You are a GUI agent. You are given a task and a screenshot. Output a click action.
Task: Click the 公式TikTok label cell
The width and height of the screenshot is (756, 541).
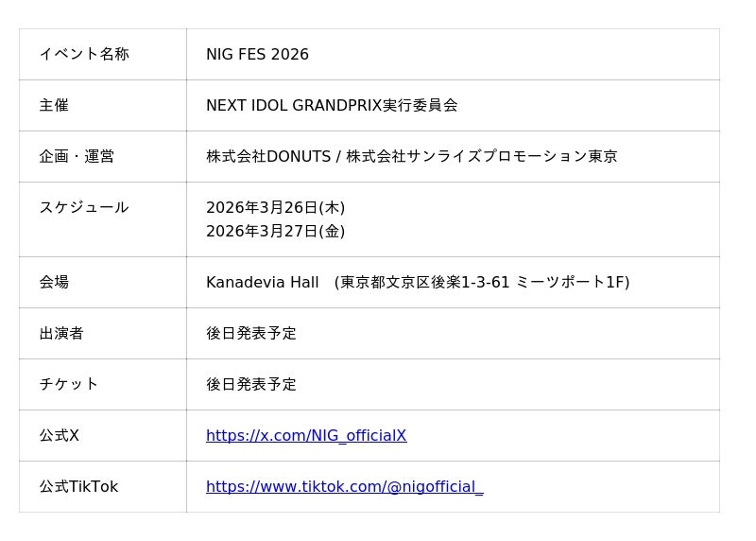tap(78, 486)
